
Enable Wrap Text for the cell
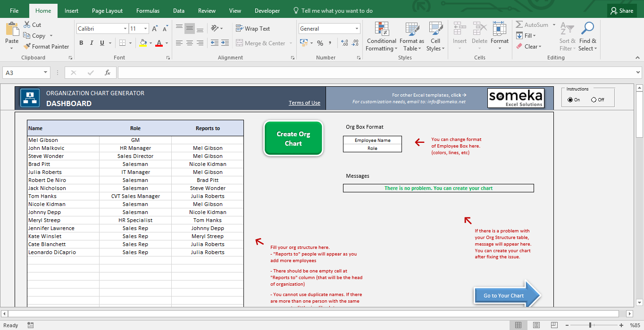pos(253,28)
